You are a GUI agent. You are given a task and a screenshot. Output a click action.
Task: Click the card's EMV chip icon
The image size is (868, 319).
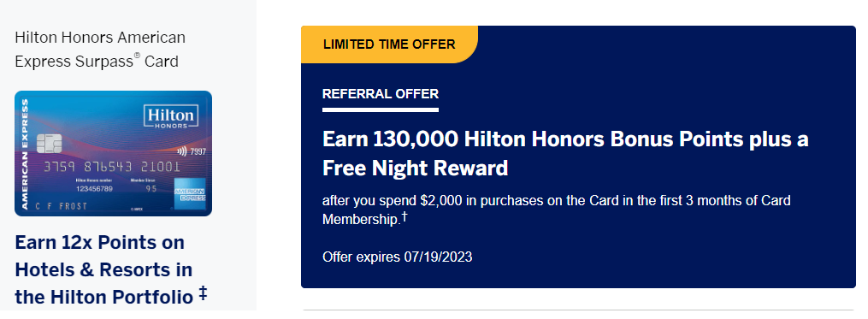coord(48,144)
